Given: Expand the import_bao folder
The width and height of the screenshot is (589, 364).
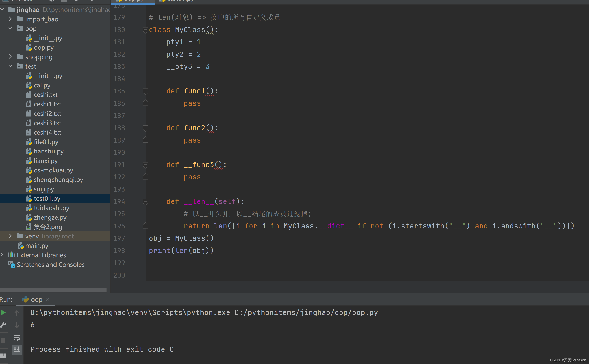Looking at the screenshot, I should [10, 19].
